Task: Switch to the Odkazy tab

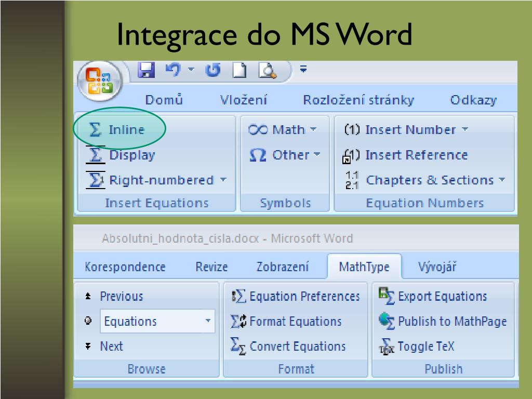Action: [473, 100]
